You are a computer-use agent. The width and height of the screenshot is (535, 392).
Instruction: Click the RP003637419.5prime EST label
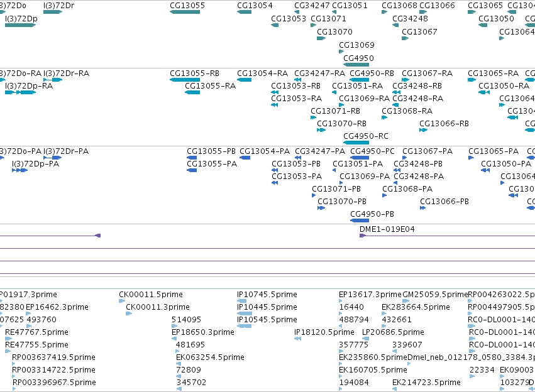pos(53,357)
